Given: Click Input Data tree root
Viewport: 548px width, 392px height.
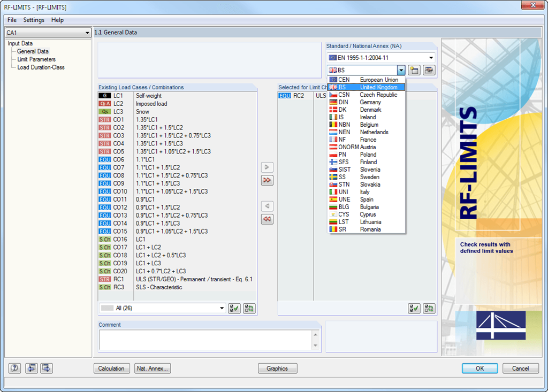Looking at the screenshot, I should tap(20, 43).
